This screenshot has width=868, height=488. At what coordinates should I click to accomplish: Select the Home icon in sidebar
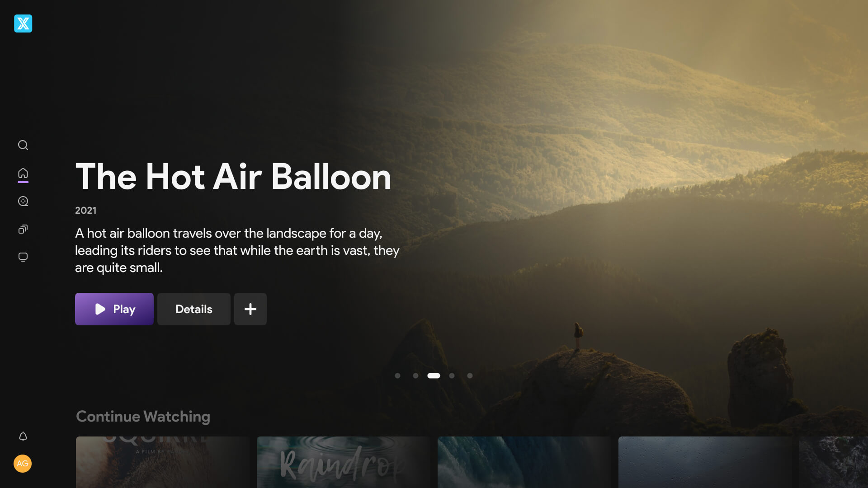(x=23, y=174)
